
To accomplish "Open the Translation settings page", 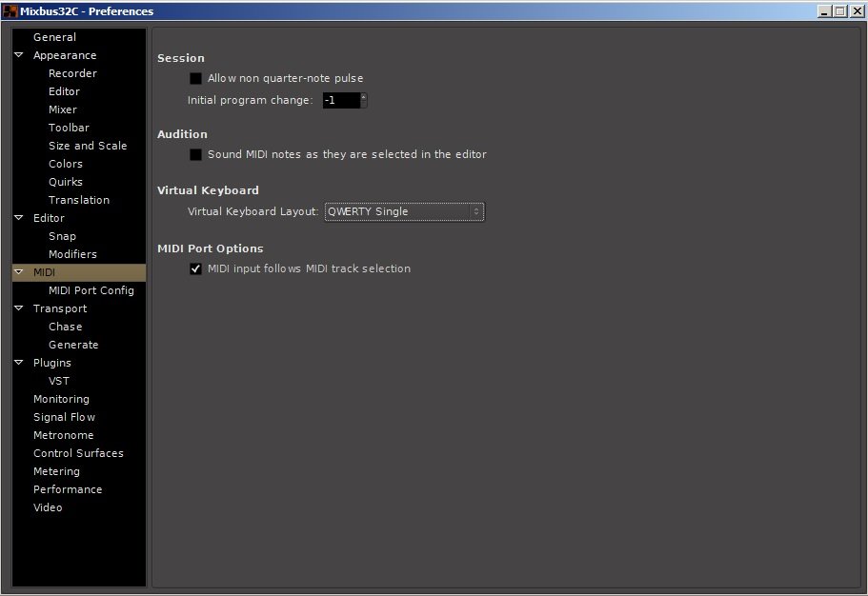I will click(x=79, y=200).
